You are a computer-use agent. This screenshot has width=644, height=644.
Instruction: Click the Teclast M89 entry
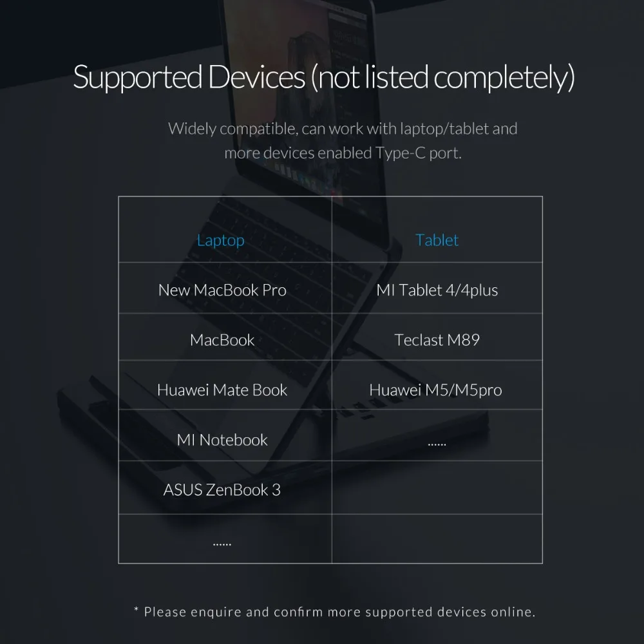click(x=437, y=339)
